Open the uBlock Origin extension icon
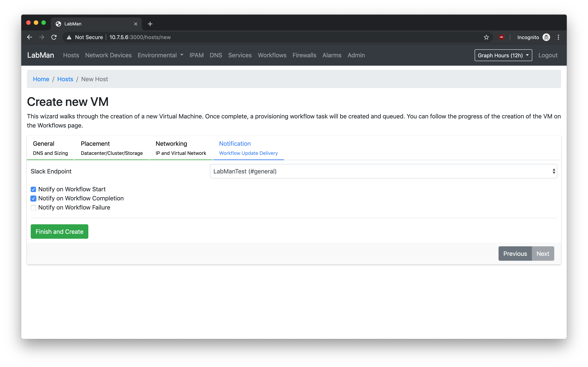Screen dimensions: 588x367 (501, 37)
